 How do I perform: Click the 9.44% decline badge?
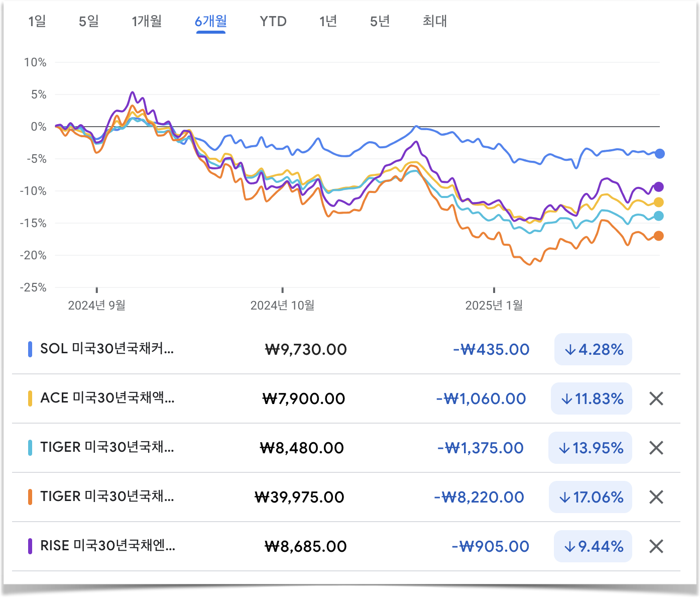coord(593,546)
